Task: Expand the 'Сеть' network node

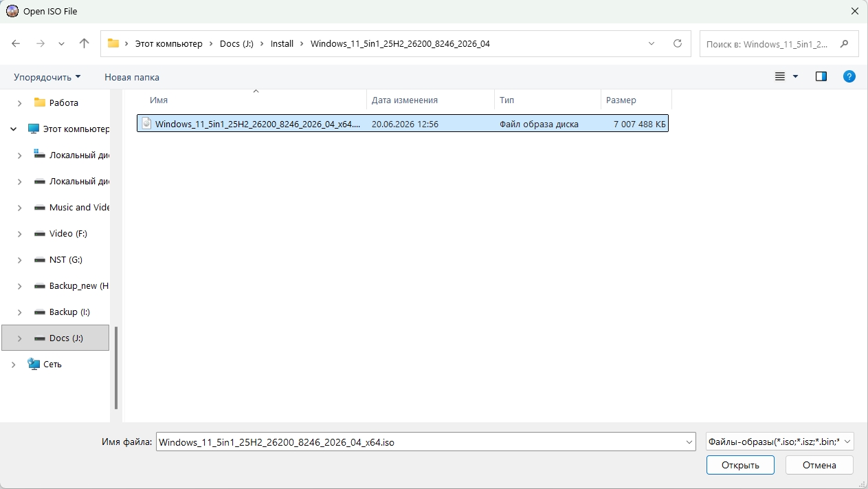Action: [13, 364]
